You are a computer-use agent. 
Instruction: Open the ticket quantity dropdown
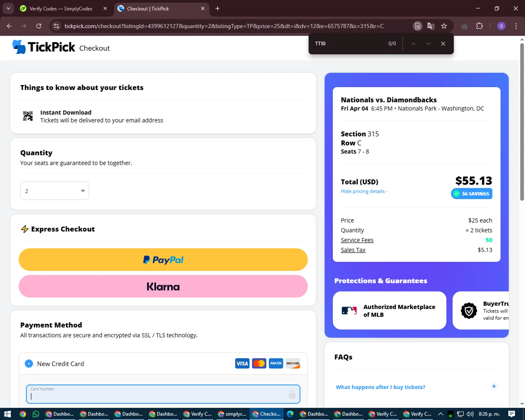55,191
